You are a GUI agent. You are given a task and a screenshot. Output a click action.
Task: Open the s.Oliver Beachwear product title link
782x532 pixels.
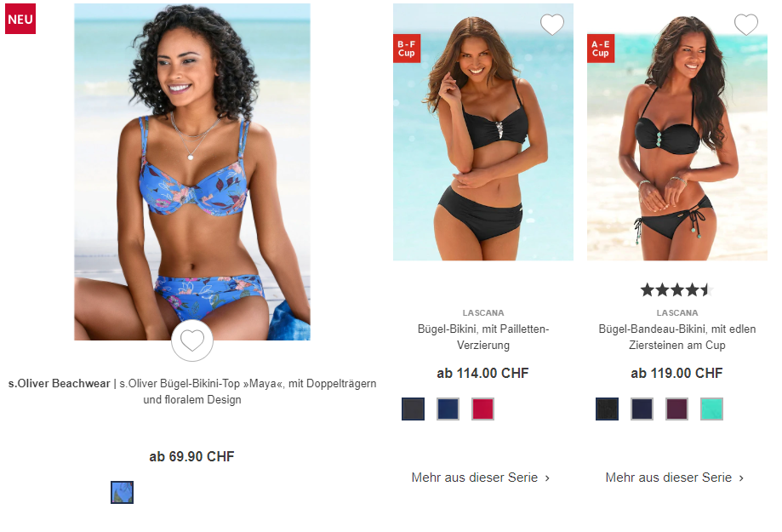192,392
